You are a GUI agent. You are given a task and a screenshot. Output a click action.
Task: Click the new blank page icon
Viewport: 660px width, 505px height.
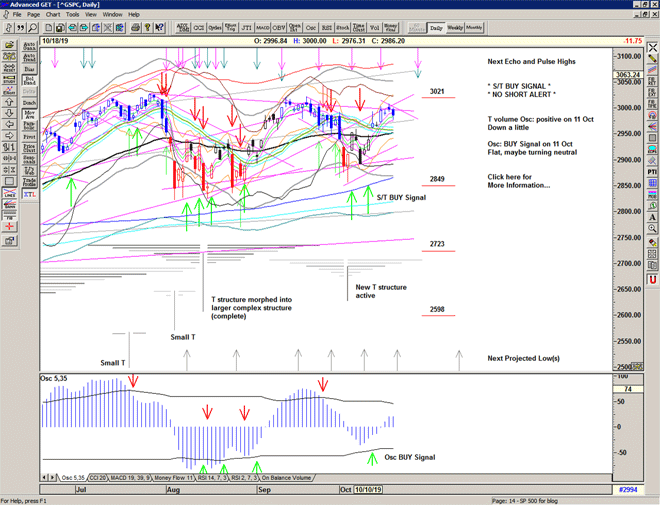[x=49, y=28]
